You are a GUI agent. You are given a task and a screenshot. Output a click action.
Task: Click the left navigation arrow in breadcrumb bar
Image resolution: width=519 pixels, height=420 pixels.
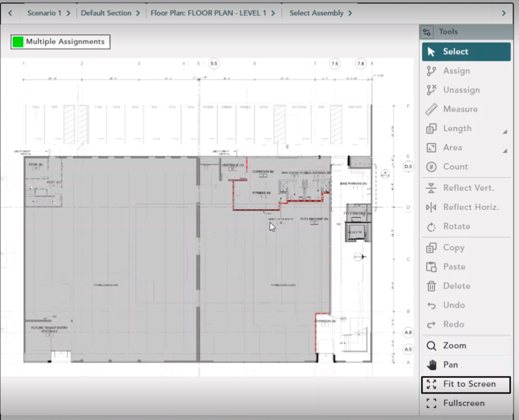10,13
